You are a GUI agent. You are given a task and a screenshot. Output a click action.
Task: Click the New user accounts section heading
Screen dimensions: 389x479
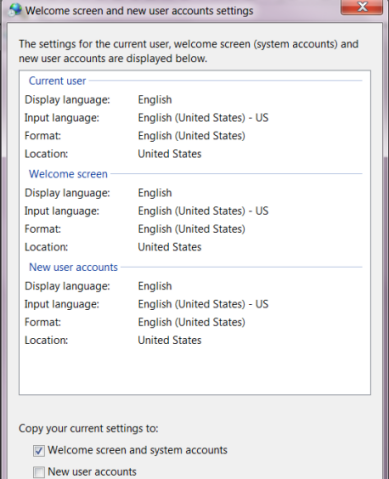pos(73,267)
